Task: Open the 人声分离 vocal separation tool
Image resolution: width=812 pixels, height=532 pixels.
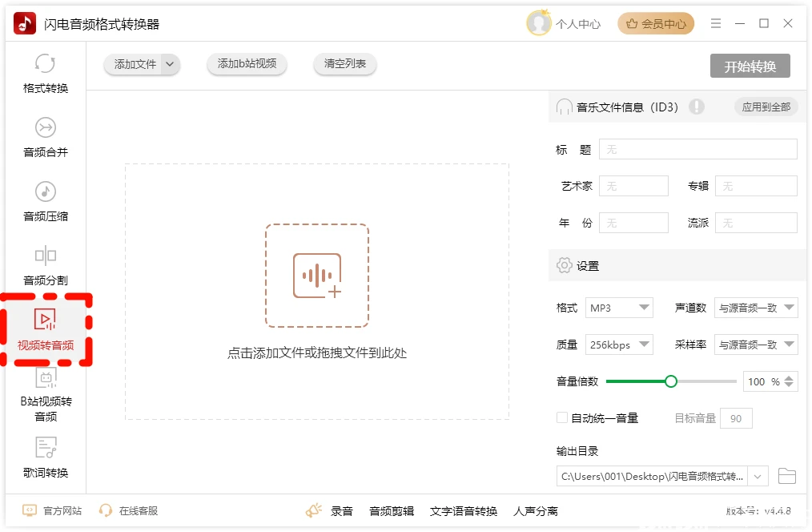Action: pyautogui.click(x=536, y=511)
